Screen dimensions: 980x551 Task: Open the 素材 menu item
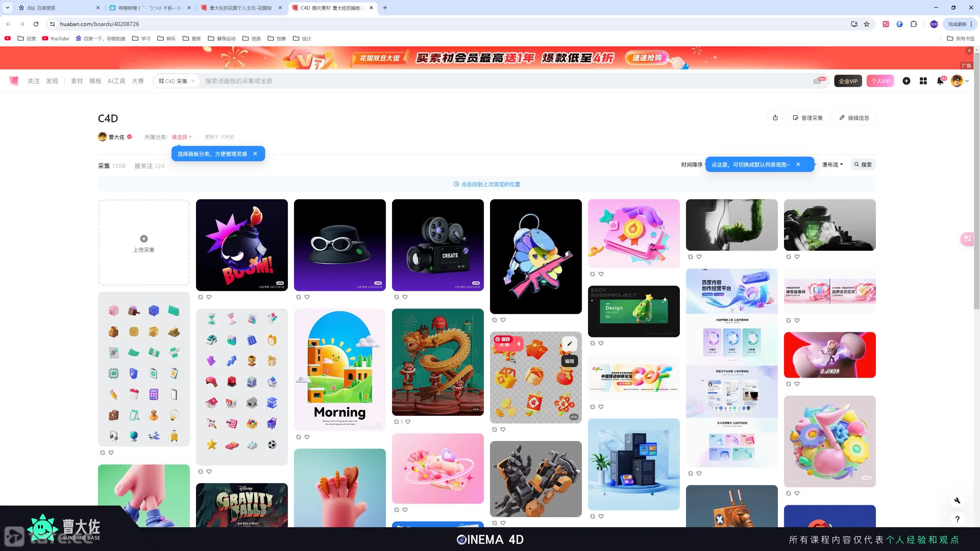tap(77, 81)
